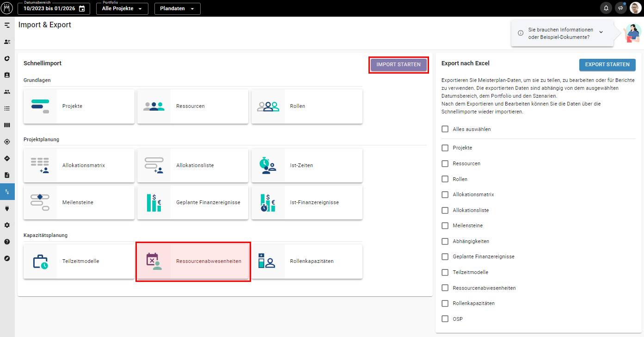Open the Alle Projekte portfolio dropdown

pyautogui.click(x=122, y=9)
